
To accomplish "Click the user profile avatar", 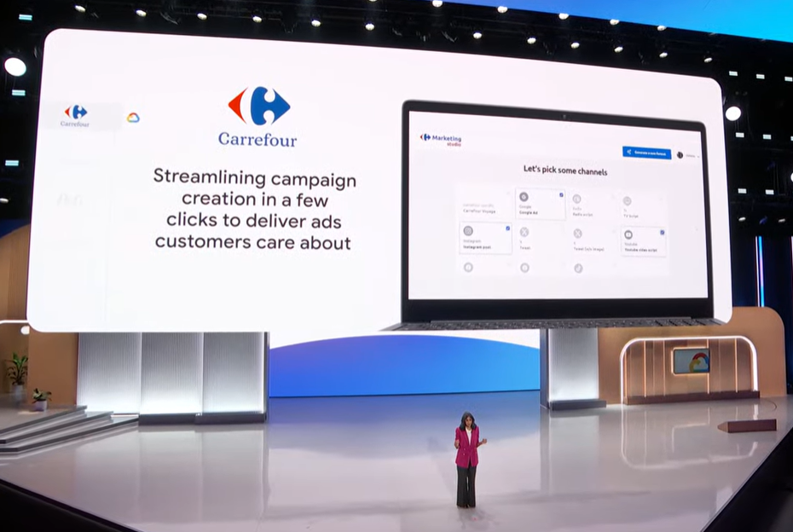I will tap(680, 155).
